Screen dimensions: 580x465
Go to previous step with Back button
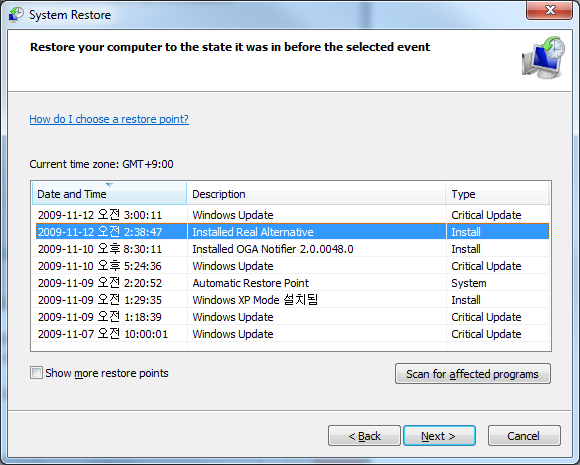click(x=364, y=436)
